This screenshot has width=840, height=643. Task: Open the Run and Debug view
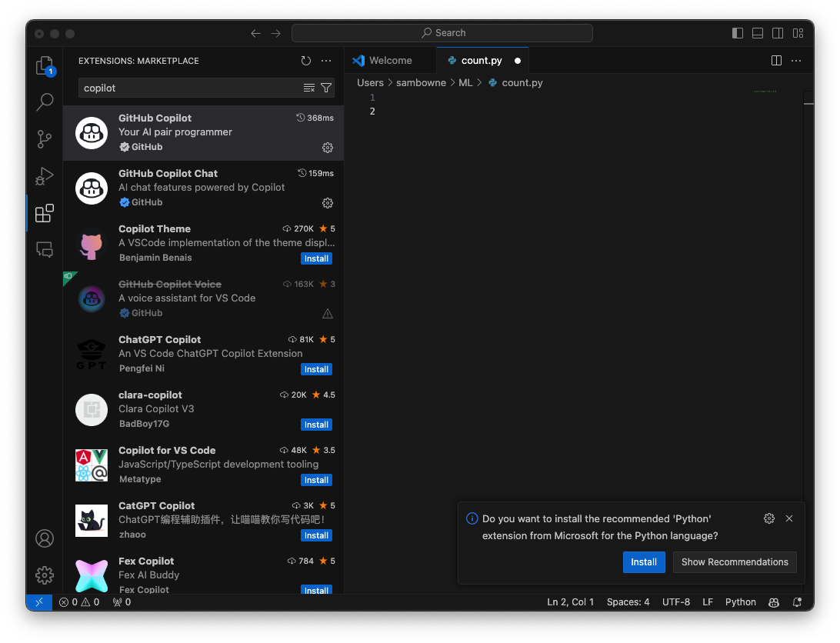[45, 176]
